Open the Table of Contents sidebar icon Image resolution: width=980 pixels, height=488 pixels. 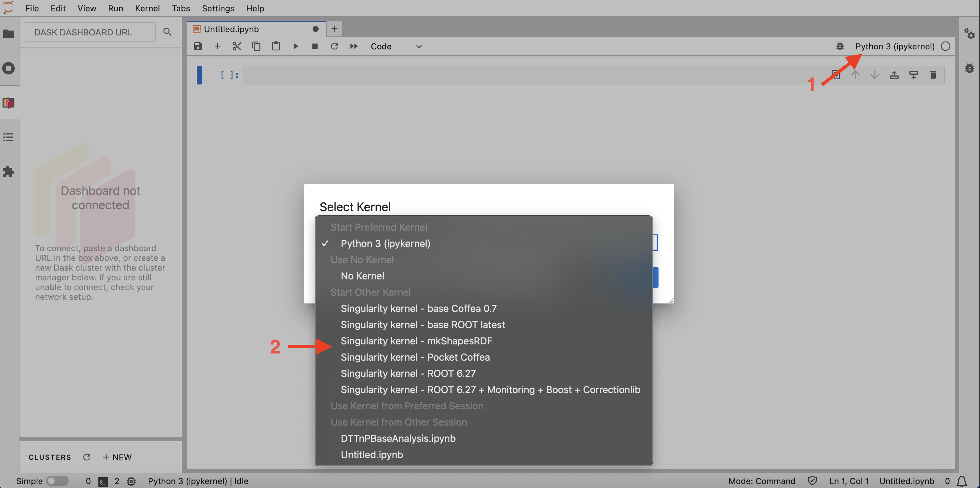(x=8, y=137)
